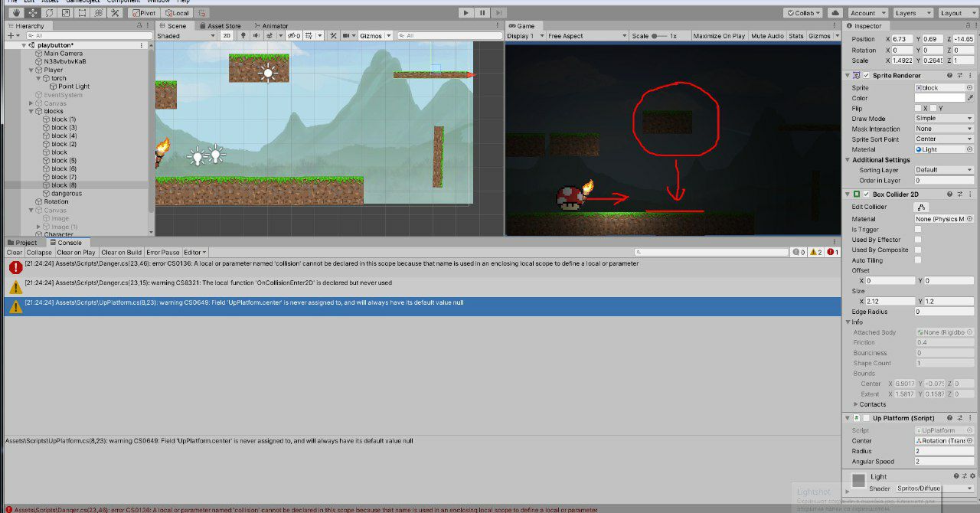Viewport: 980px width, 513px height.
Task: Open the Account dropdown
Action: pyautogui.click(x=867, y=13)
